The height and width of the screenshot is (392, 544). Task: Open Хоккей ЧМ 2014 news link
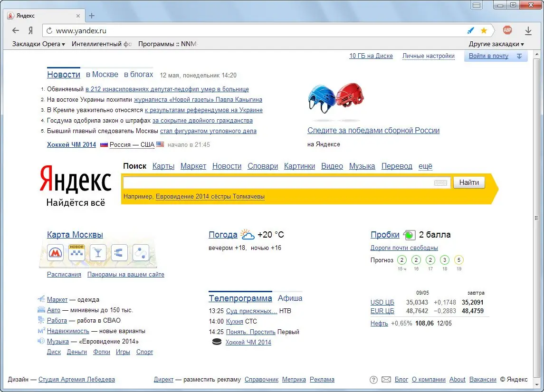pyautogui.click(x=71, y=144)
